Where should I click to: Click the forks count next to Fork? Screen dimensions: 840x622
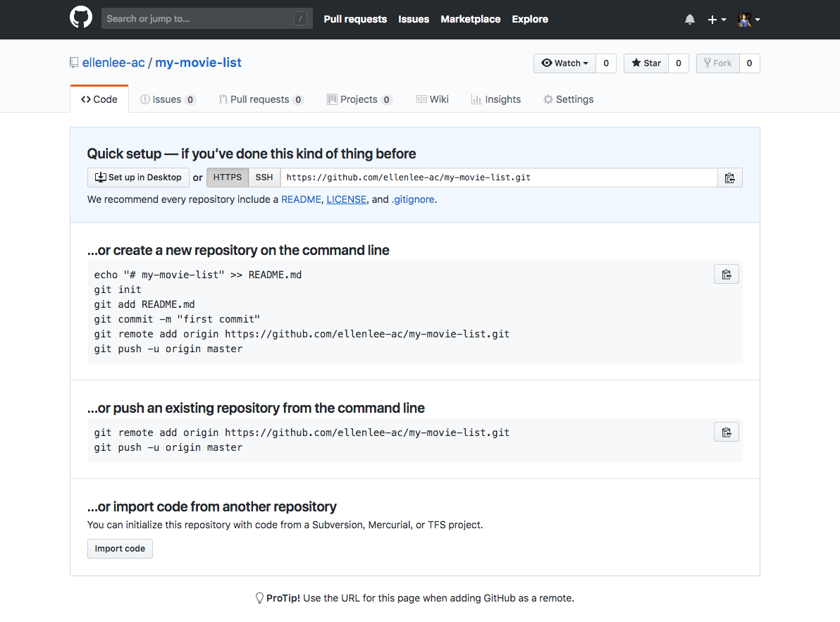pyautogui.click(x=750, y=63)
